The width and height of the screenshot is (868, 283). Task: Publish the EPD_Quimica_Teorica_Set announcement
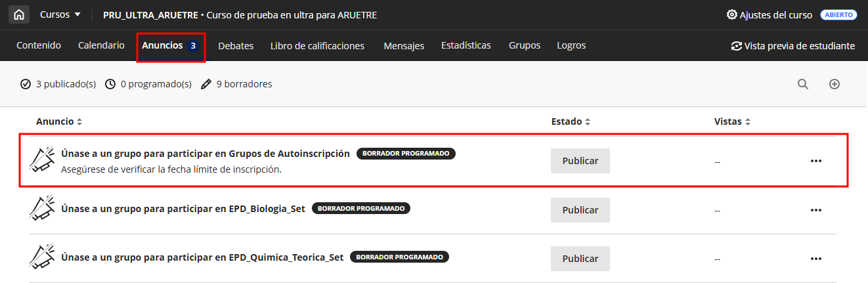pyautogui.click(x=580, y=259)
